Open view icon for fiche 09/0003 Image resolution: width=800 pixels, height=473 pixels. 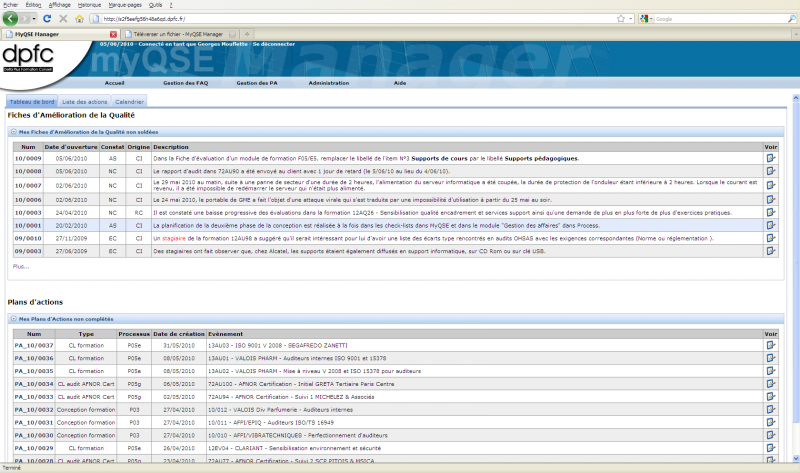click(770, 251)
